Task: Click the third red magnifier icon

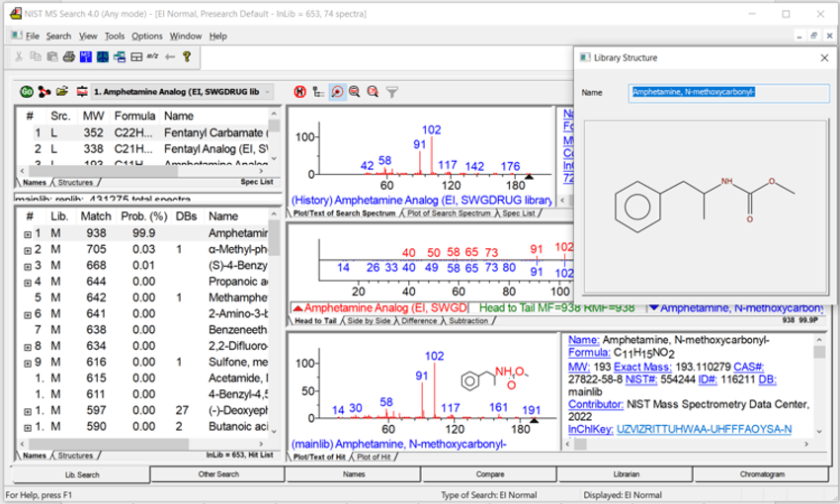Action: [373, 92]
